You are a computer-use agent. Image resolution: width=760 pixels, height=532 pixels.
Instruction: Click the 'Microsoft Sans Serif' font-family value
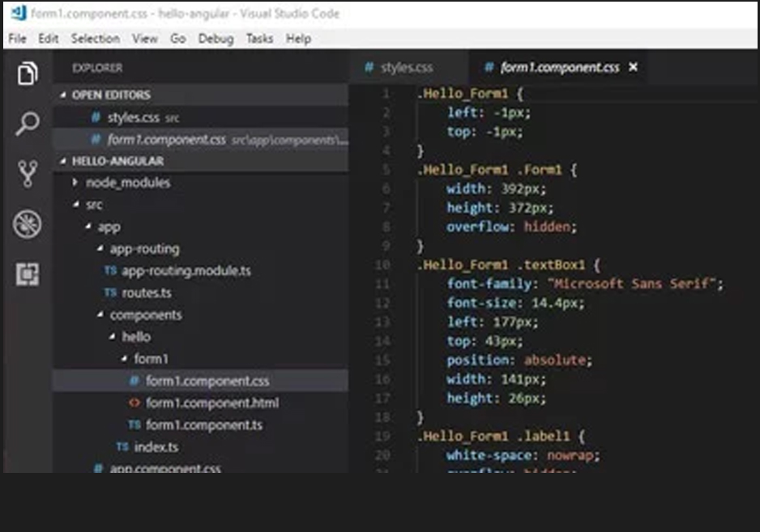coord(631,283)
